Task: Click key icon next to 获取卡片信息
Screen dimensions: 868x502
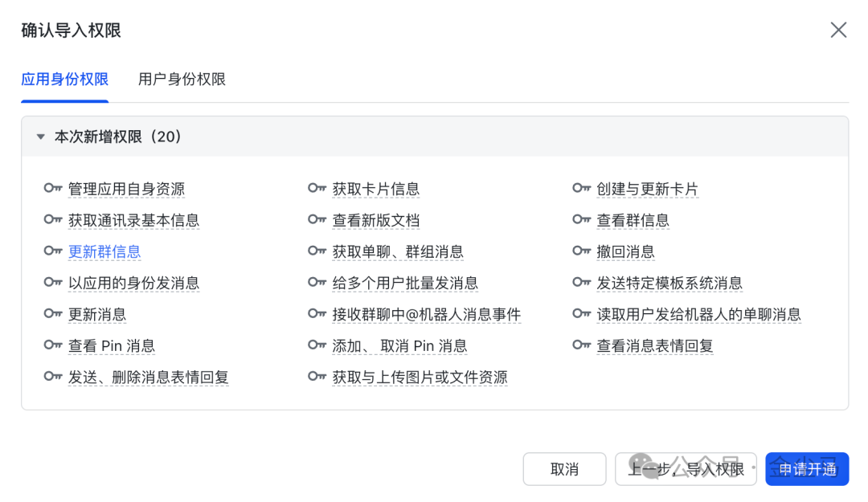Action: coord(317,189)
